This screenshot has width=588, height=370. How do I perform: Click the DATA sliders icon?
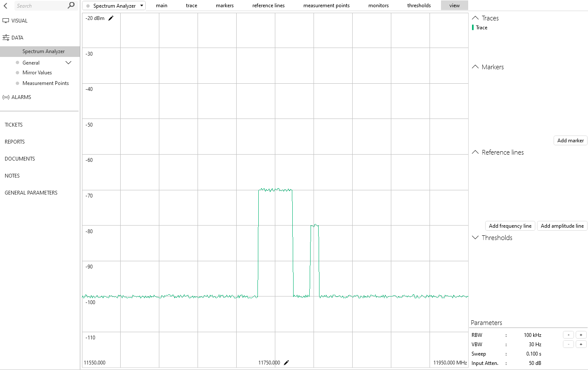[6, 37]
